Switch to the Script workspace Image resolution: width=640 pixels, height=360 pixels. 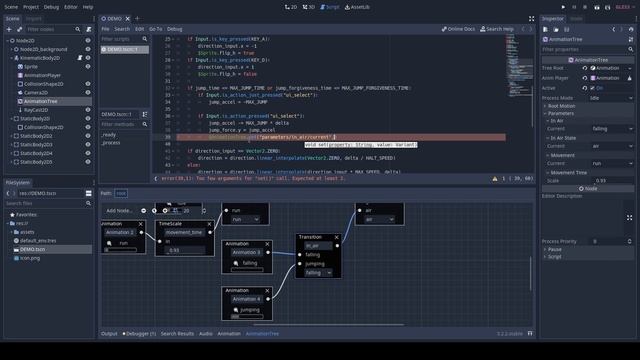point(329,7)
